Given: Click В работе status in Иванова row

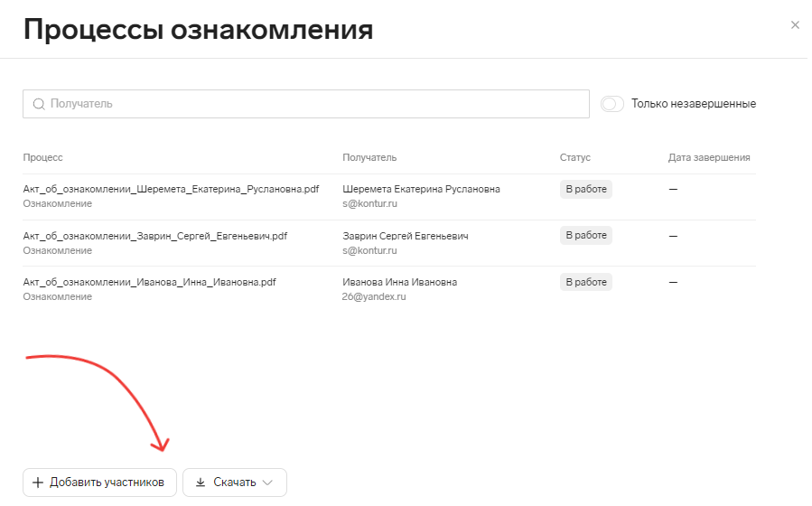Looking at the screenshot, I should coord(585,282).
